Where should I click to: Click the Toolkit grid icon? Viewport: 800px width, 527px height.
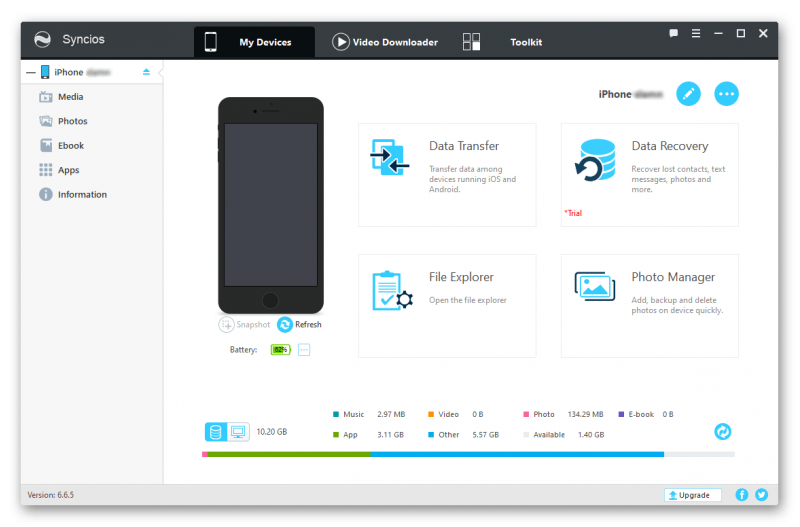click(471, 42)
